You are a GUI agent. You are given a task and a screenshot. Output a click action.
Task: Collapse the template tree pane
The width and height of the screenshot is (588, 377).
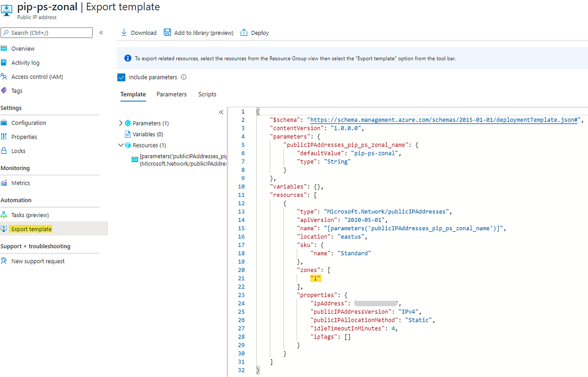coord(221,112)
